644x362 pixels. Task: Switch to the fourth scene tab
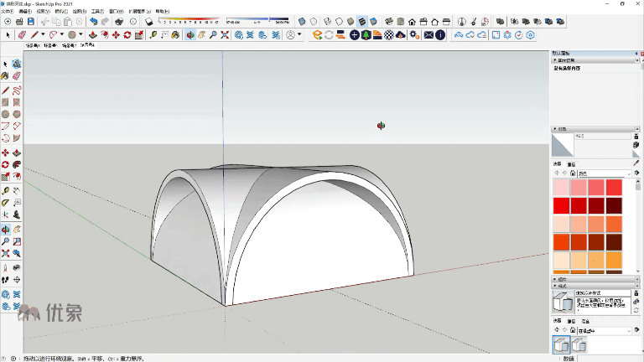click(x=87, y=45)
